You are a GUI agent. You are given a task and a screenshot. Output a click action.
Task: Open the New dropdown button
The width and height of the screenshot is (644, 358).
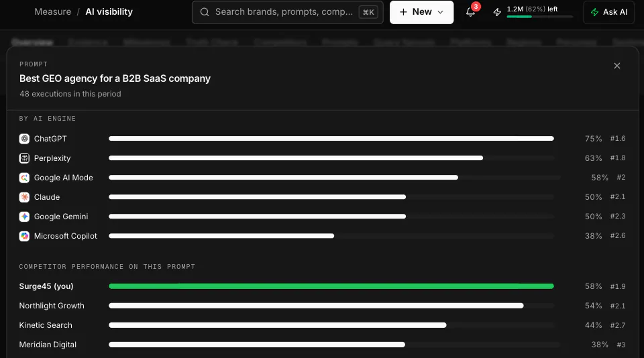pyautogui.click(x=422, y=12)
